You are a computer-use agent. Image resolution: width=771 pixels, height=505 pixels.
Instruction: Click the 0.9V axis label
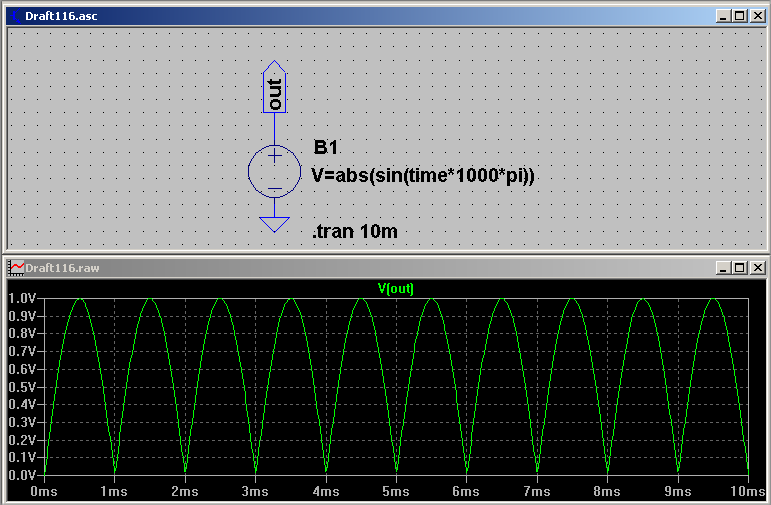point(22,316)
